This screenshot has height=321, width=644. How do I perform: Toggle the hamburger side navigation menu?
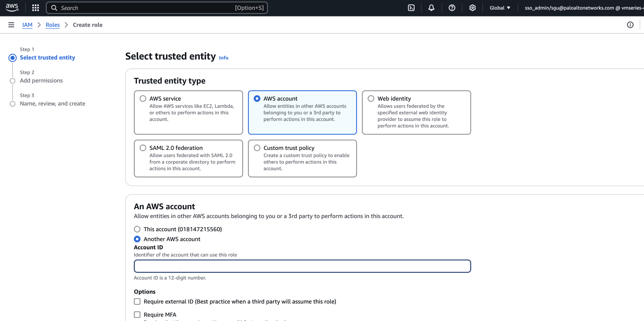(11, 25)
